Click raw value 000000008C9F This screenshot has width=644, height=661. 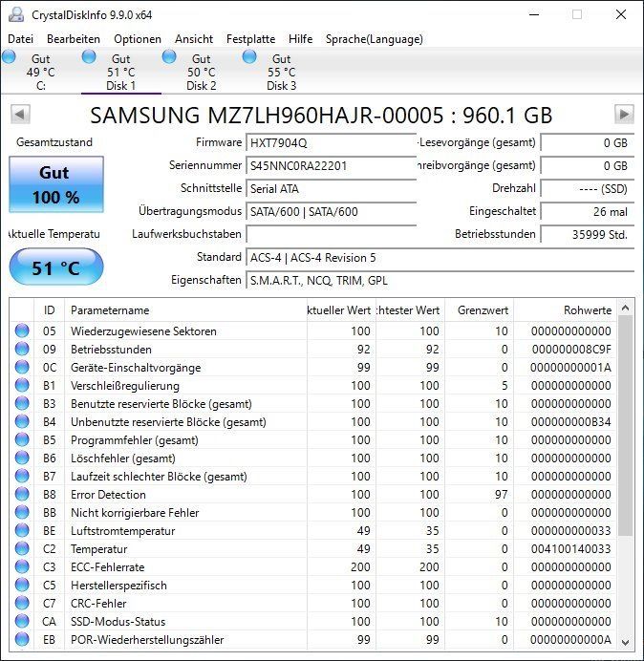pos(571,350)
